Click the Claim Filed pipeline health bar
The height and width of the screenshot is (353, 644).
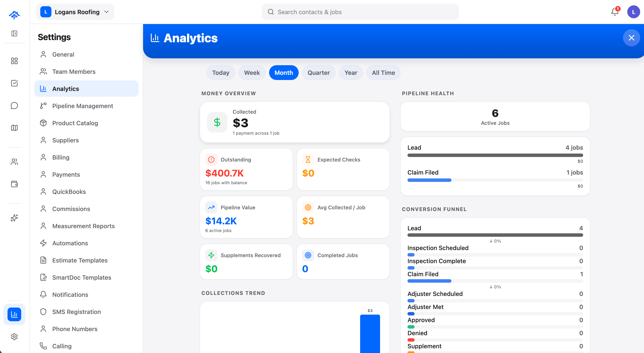click(495, 180)
